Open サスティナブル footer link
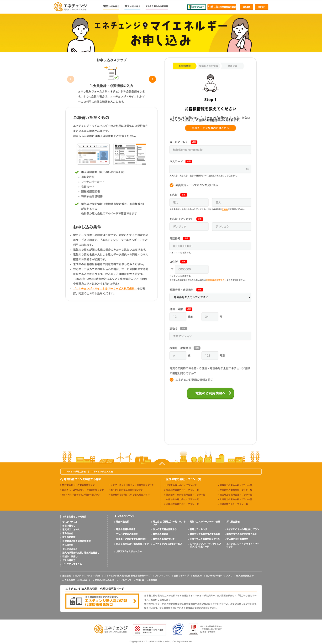The width and height of the screenshot is (322, 644). (x=70, y=522)
